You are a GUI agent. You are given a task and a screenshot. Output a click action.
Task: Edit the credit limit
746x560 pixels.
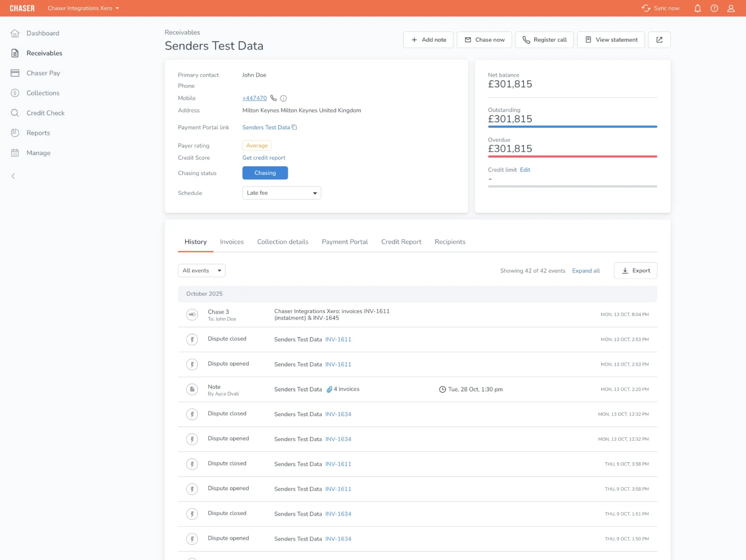click(525, 170)
